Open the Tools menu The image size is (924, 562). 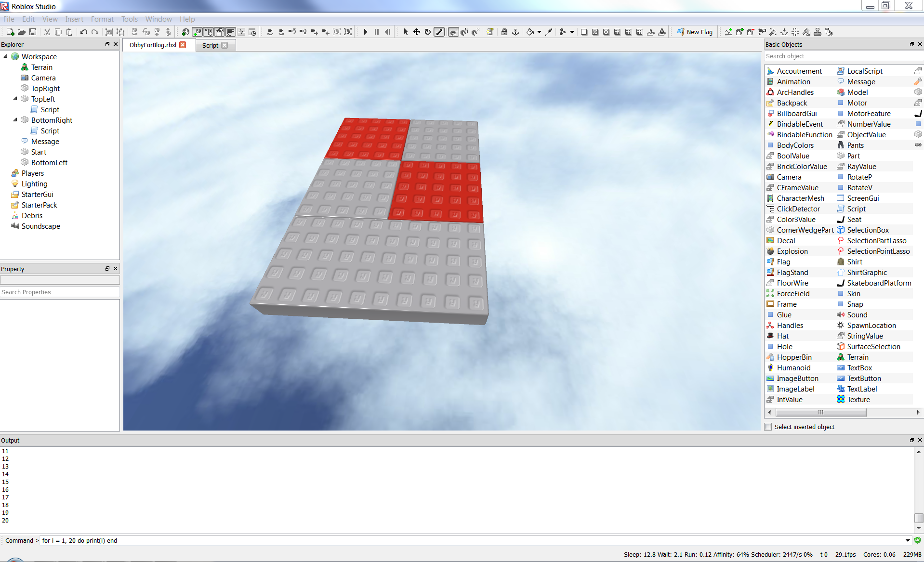130,19
